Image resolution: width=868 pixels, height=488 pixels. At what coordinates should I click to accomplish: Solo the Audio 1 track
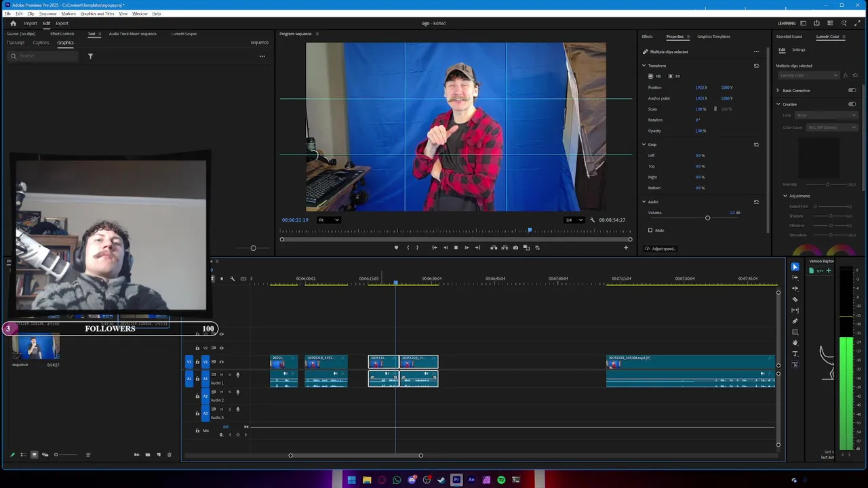(229, 374)
